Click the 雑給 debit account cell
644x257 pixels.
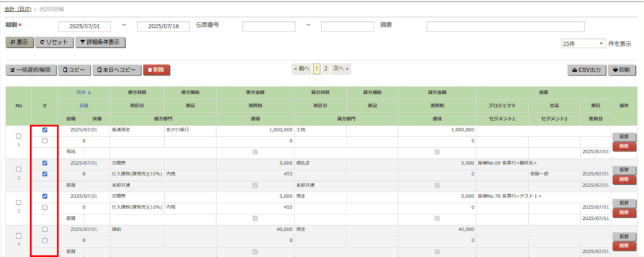tap(137, 229)
